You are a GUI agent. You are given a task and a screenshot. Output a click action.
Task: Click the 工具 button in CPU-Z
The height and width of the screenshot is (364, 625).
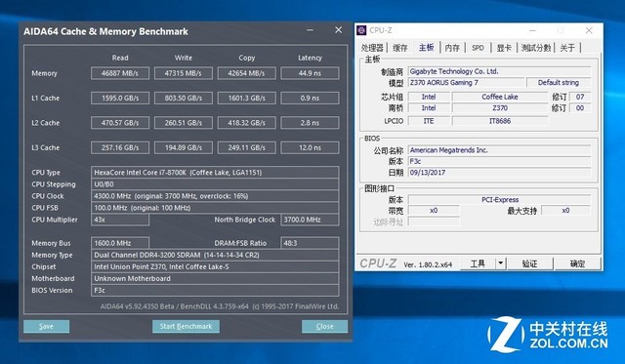tap(478, 263)
